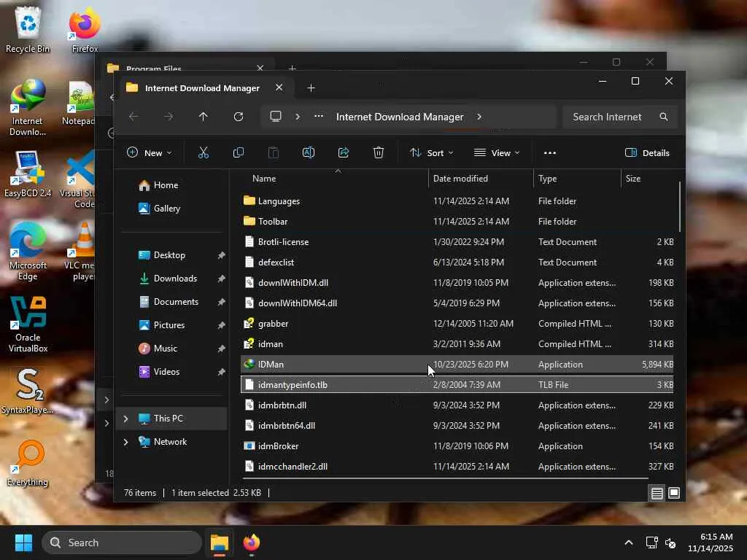Screen dimensions: 747x560
Task: Select the IDMan application file
Action: 457,365
